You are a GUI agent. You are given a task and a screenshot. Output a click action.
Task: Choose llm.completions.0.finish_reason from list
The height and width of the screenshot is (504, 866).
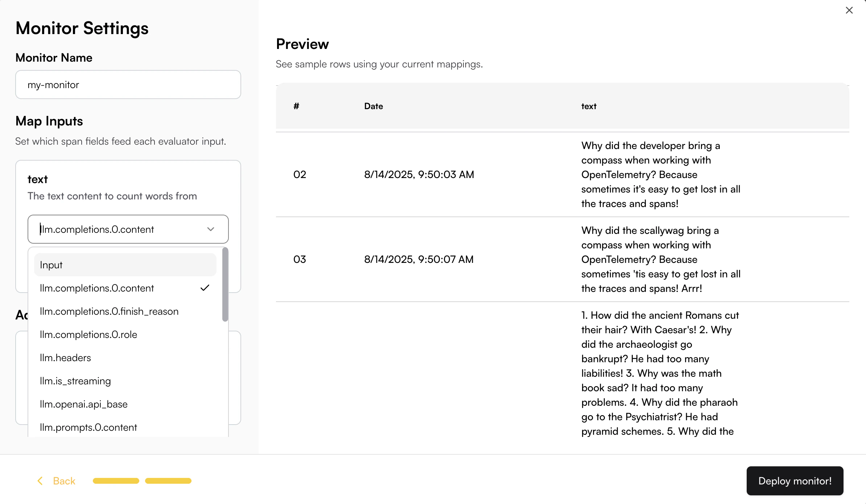pos(109,311)
